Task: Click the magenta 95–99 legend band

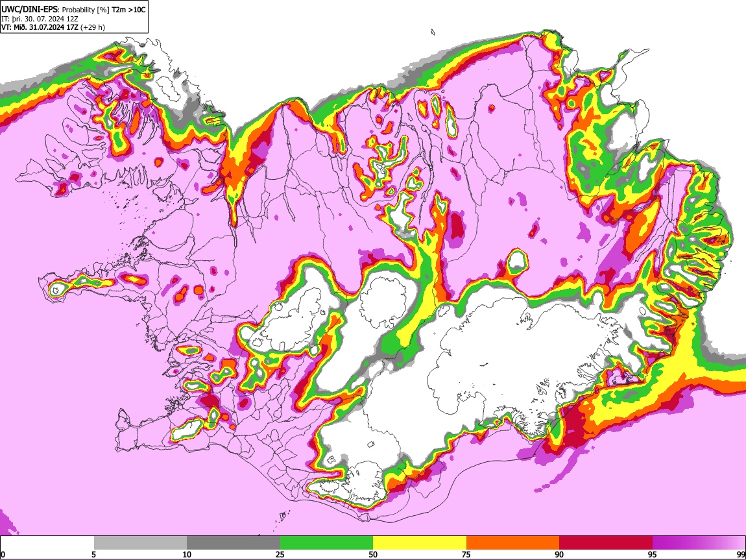Action: pyautogui.click(x=699, y=543)
